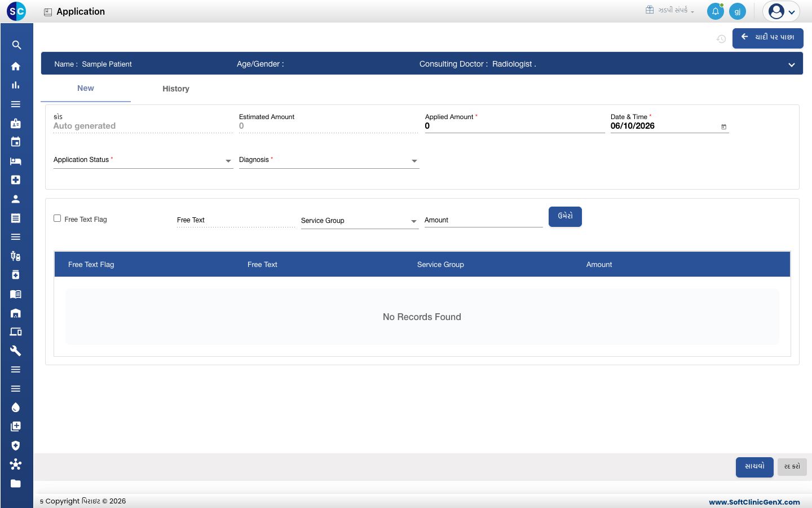Image resolution: width=812 pixels, height=508 pixels.
Task: Open the folder icon in sidebar
Action: 16,483
